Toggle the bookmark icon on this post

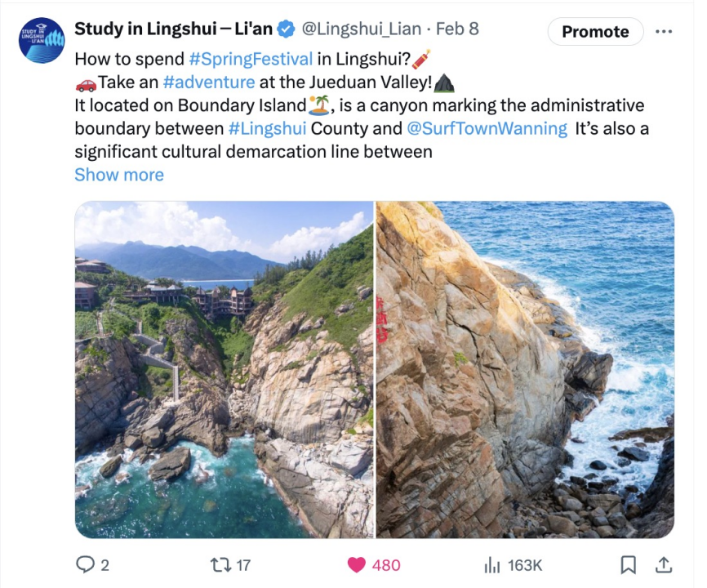tap(628, 565)
